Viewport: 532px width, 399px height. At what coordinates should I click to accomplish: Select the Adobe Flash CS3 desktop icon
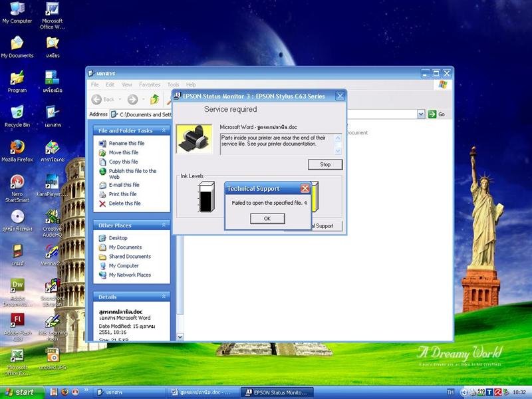pos(17,327)
